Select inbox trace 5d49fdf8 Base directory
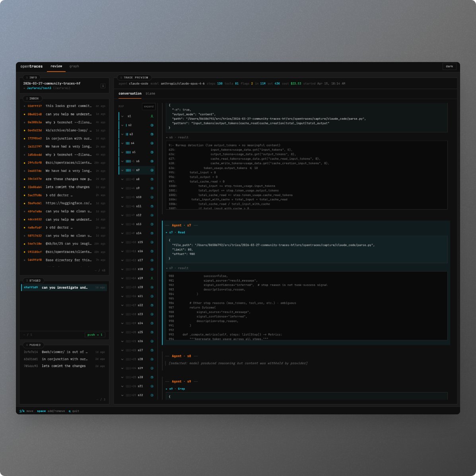The image size is (476, 476). point(64,260)
